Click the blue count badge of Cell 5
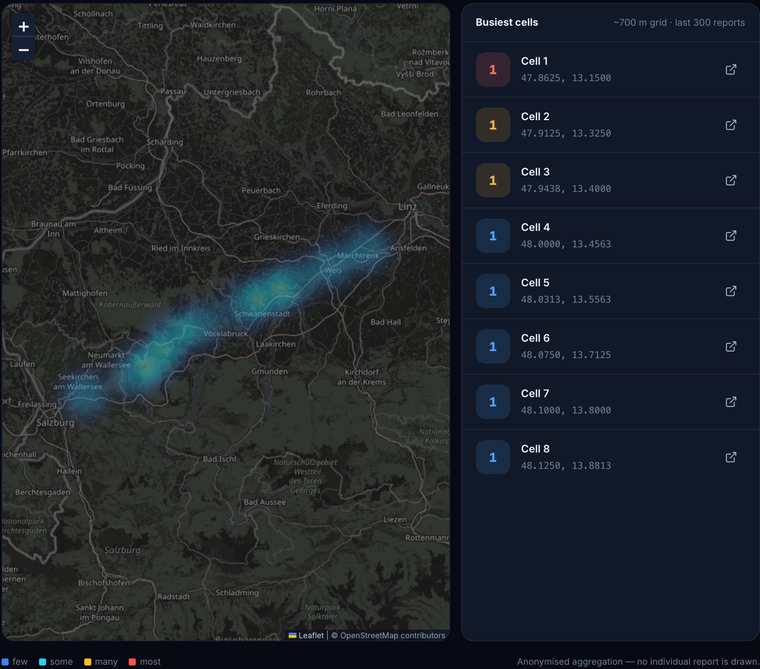 [493, 291]
